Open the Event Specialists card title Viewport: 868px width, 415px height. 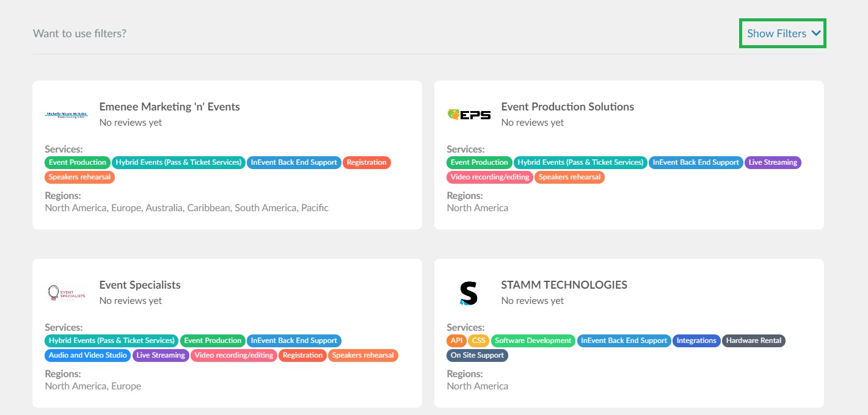click(140, 285)
